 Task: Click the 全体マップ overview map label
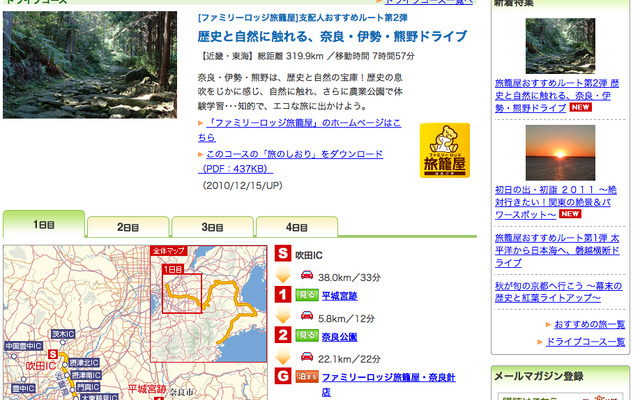pyautogui.click(x=169, y=251)
